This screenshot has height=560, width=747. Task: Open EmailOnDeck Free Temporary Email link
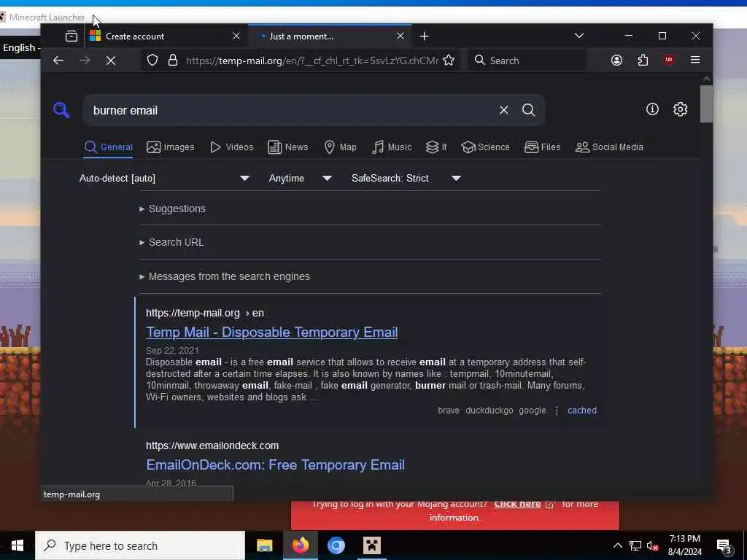[x=275, y=464]
